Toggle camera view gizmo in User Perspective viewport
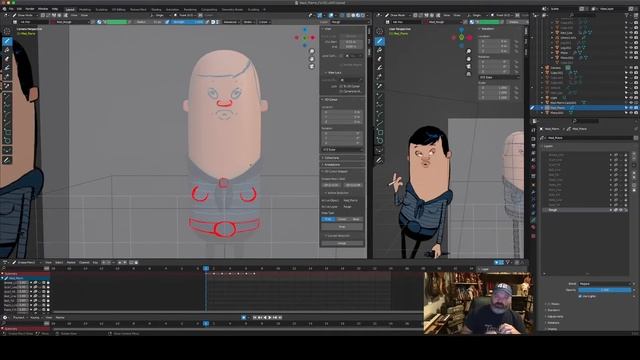The width and height of the screenshot is (640, 360). [x=469, y=66]
